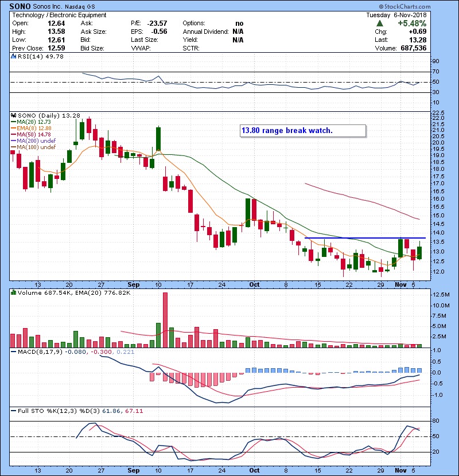Click the StockCharts.com attribution text
This screenshot has height=476, width=459.
pyautogui.click(x=404, y=6)
